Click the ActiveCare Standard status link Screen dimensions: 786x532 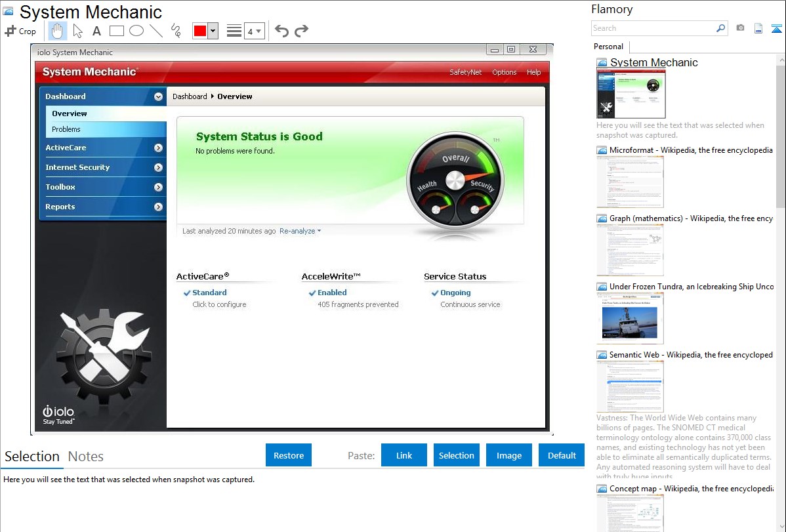[209, 293]
